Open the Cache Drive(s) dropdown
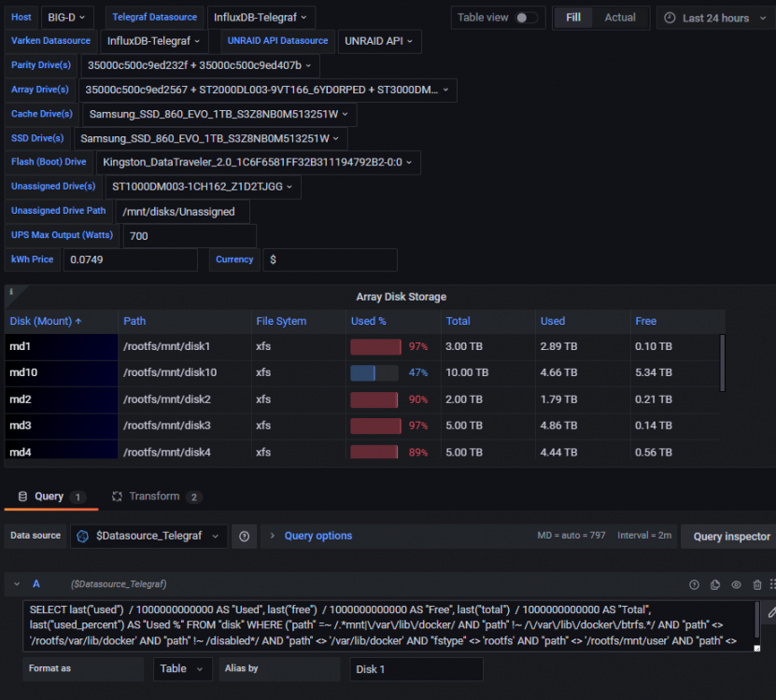This screenshot has width=776, height=700. [x=219, y=114]
